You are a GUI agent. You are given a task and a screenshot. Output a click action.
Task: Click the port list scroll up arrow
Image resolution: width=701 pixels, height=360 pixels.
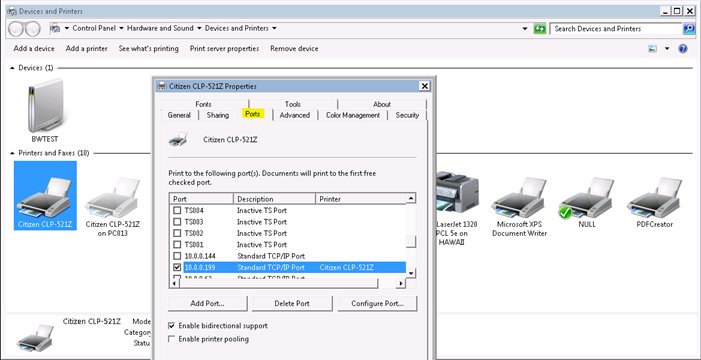coord(411,198)
